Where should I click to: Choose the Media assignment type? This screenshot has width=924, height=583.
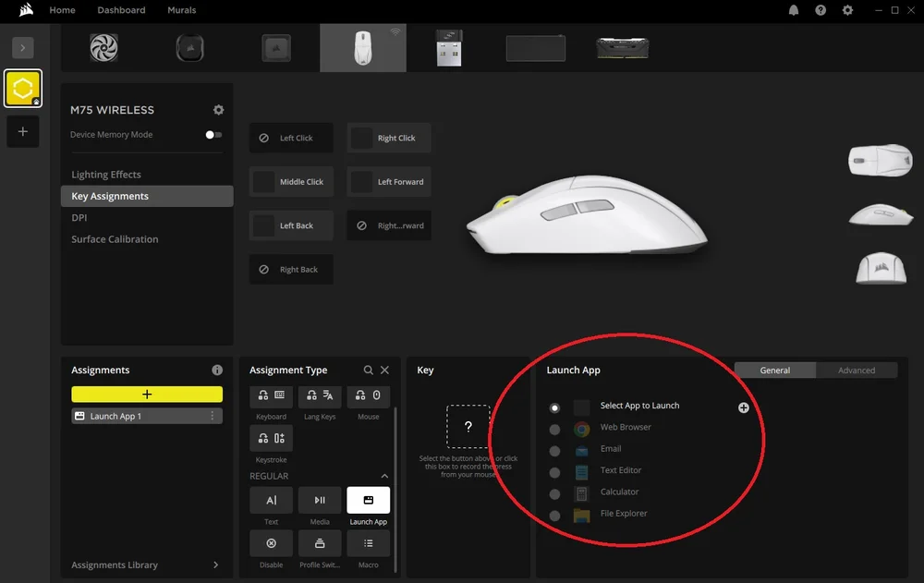320,501
